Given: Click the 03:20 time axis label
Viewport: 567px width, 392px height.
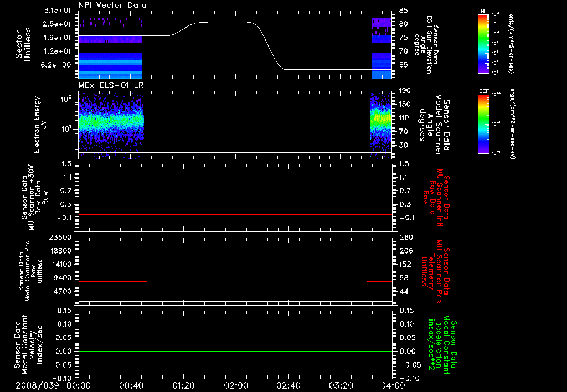Looking at the screenshot, I should [341, 385].
